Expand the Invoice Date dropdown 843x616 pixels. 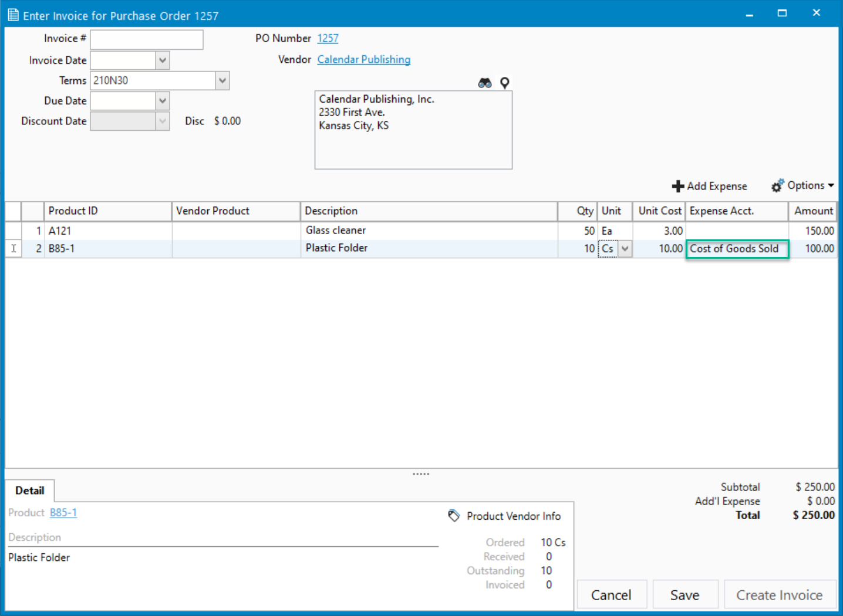[x=163, y=60]
